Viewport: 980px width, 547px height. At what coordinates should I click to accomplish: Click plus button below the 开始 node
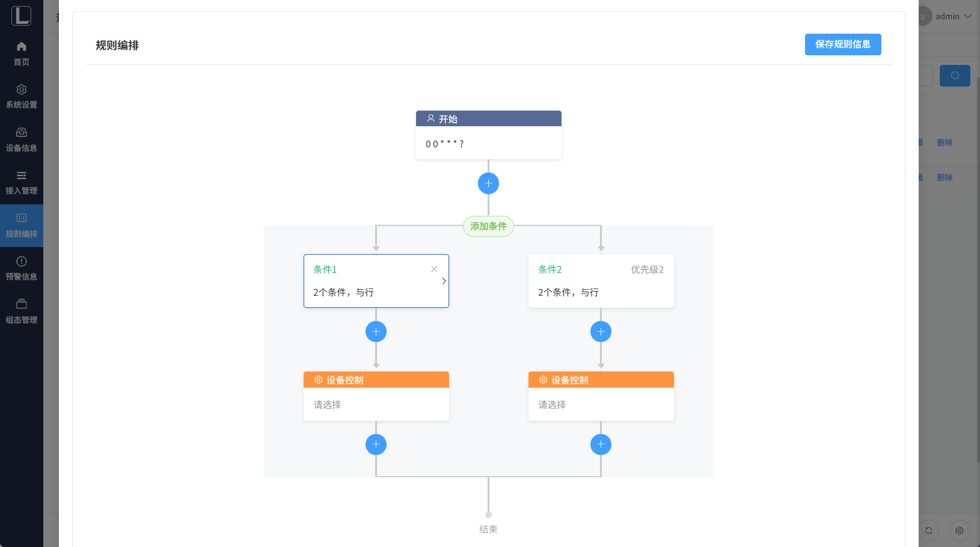coord(488,183)
